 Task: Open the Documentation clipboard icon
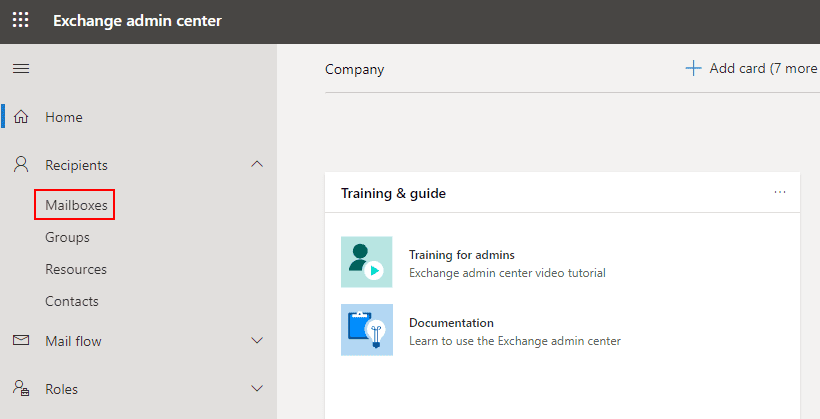367,330
